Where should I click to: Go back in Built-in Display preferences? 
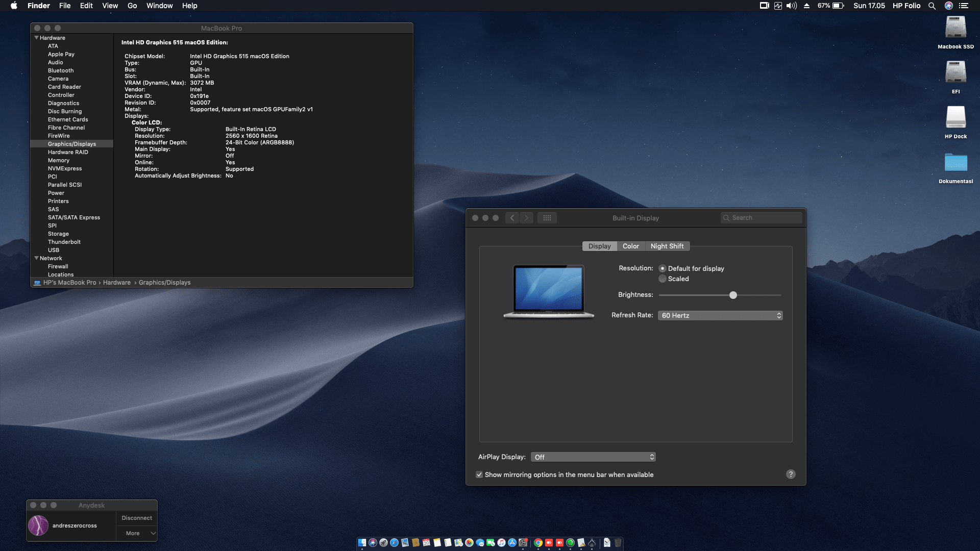click(x=512, y=218)
